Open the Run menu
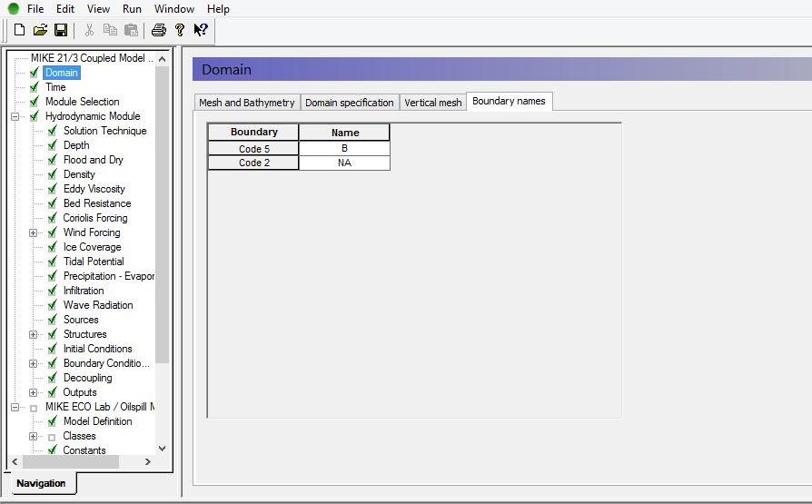 point(132,9)
